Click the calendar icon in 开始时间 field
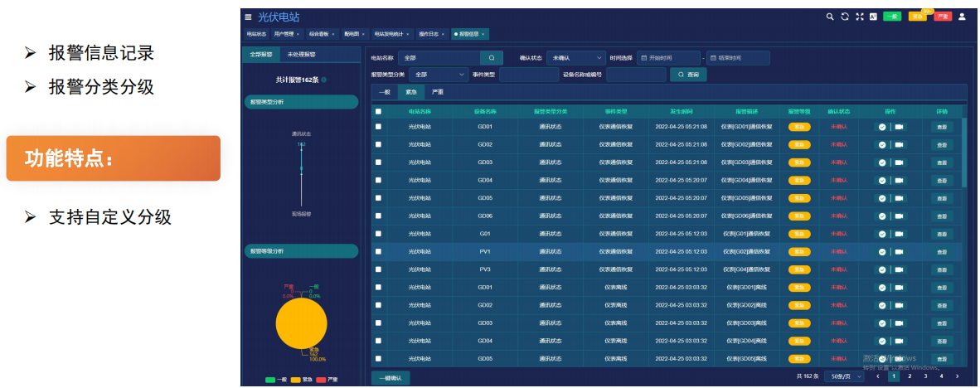980x388 pixels. point(643,58)
